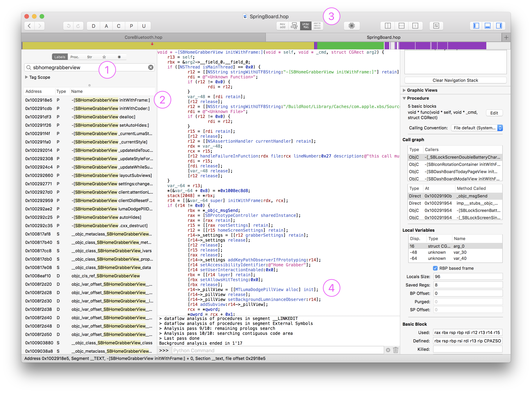Switch to assembly view mode (mov add)

click(282, 26)
